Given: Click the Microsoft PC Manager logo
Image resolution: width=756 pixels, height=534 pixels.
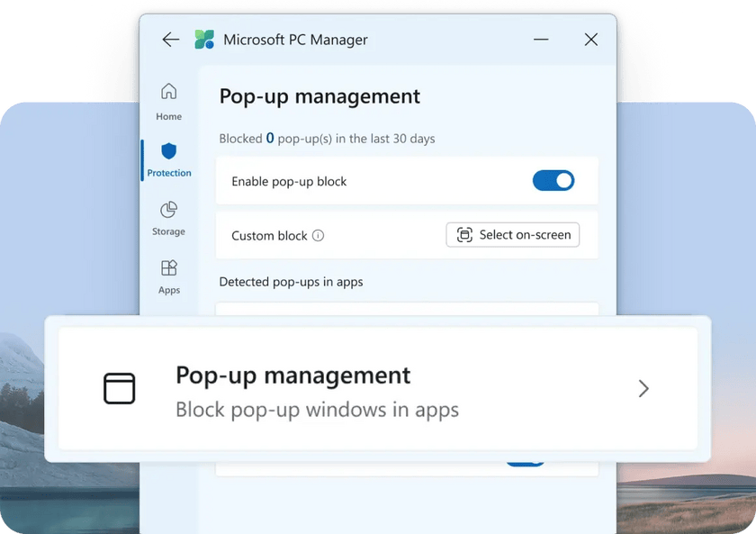Looking at the screenshot, I should coord(204,40).
